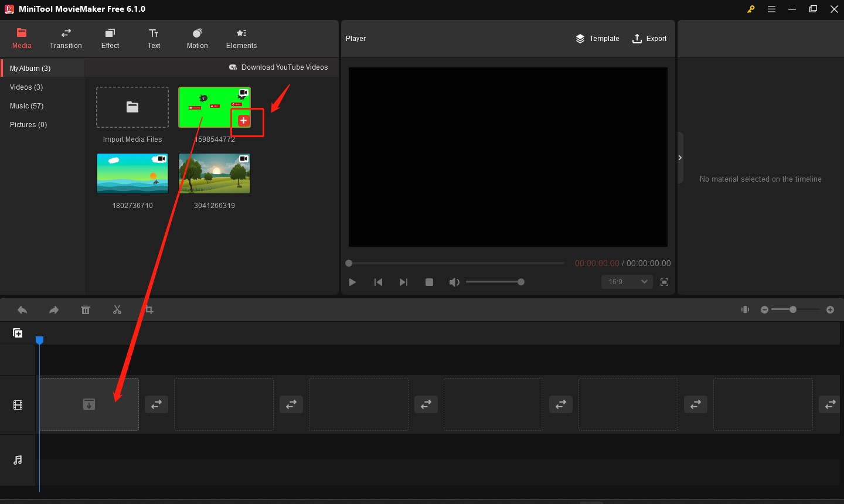Select the Split scissors tool
The height and width of the screenshot is (504, 844).
tap(117, 309)
